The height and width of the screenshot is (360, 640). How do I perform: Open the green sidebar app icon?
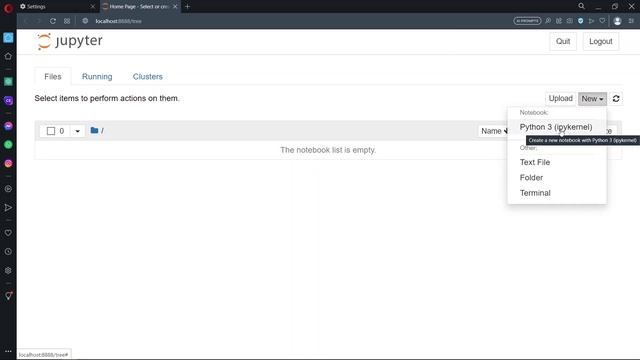coord(8,82)
